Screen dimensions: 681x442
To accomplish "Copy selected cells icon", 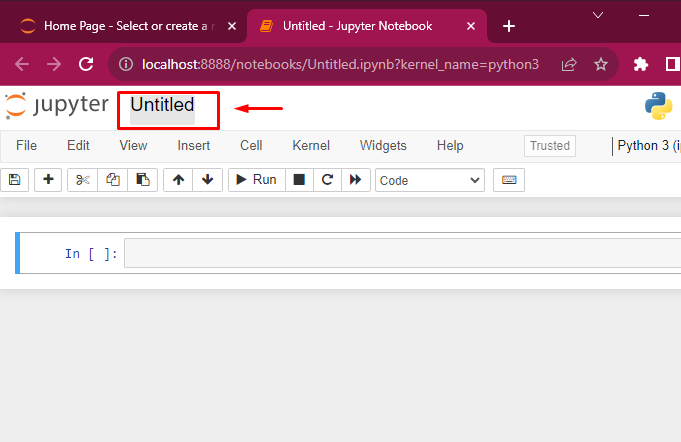I will tap(113, 180).
